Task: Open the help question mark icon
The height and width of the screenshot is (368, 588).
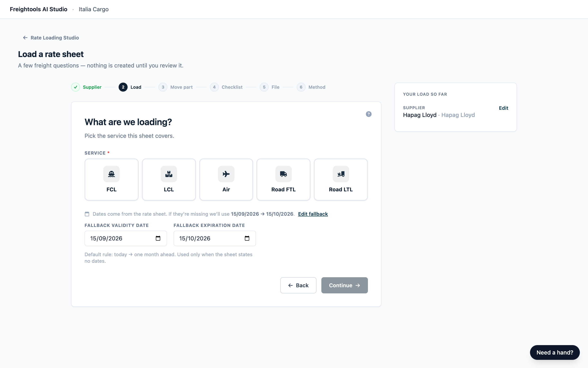Action: point(369,114)
